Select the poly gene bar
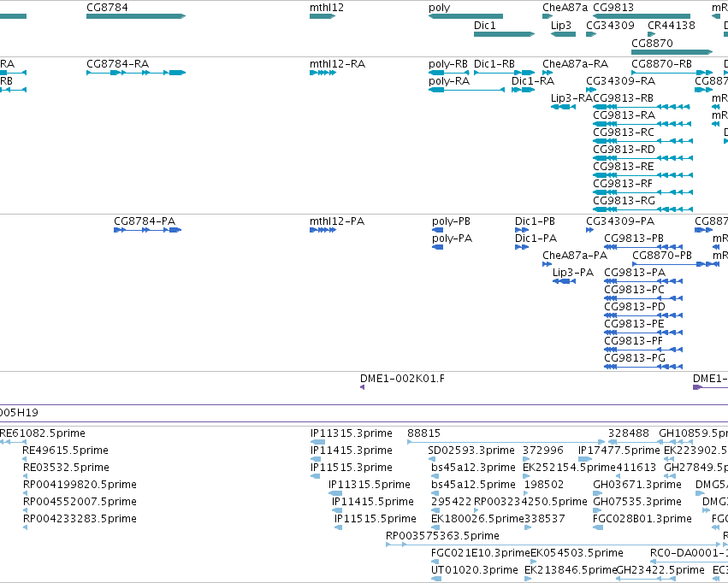Image resolution: width=728 pixels, height=583 pixels. coord(465,16)
